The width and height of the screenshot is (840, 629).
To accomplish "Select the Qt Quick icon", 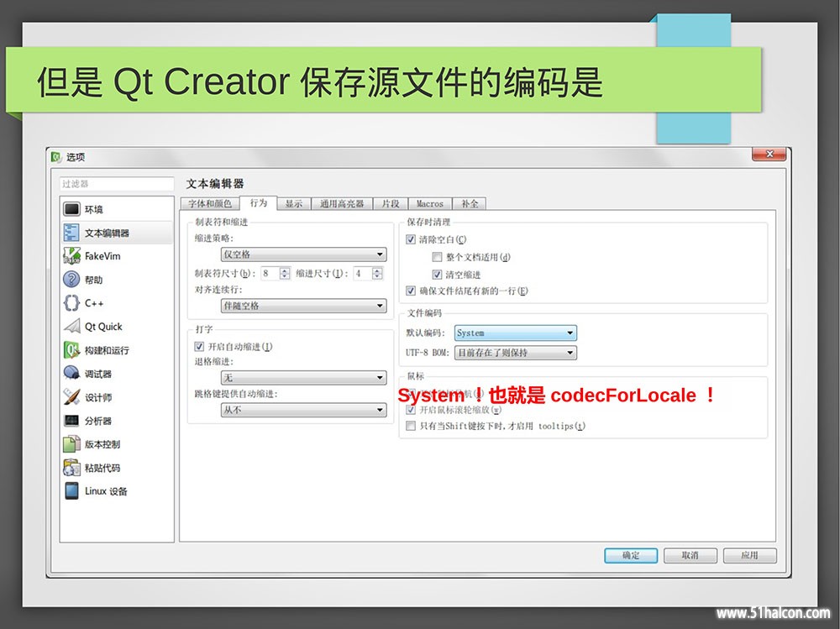I will (x=71, y=327).
